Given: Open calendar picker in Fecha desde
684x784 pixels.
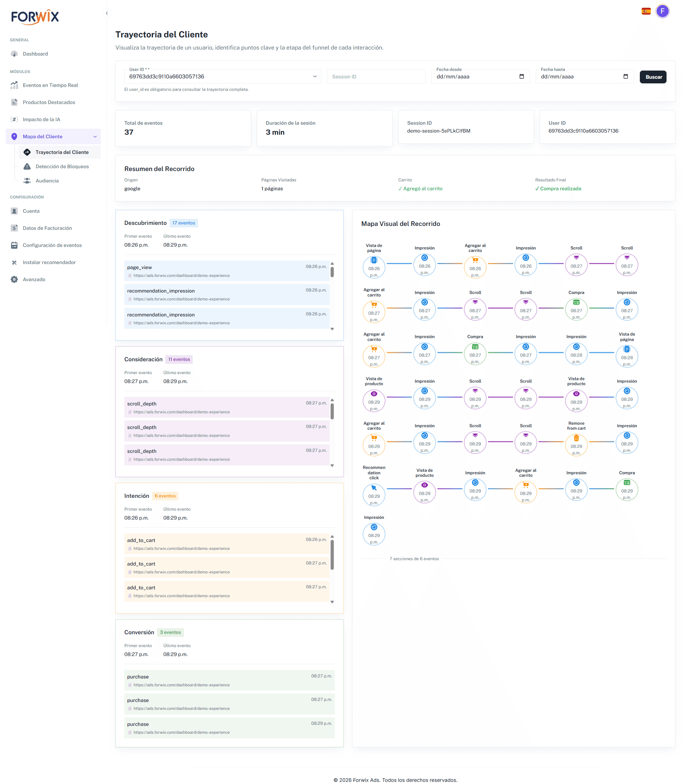Looking at the screenshot, I should 522,76.
